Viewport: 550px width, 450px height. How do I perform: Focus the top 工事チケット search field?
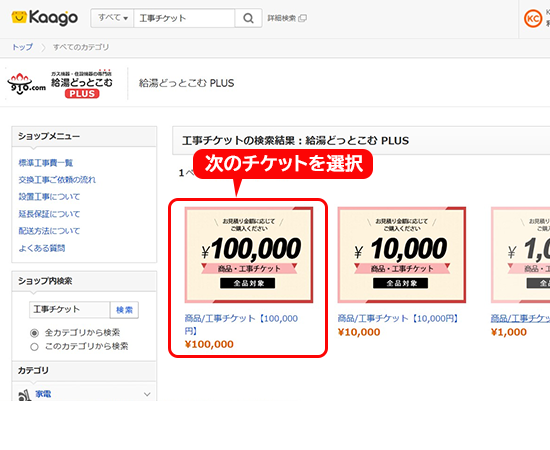tap(184, 18)
